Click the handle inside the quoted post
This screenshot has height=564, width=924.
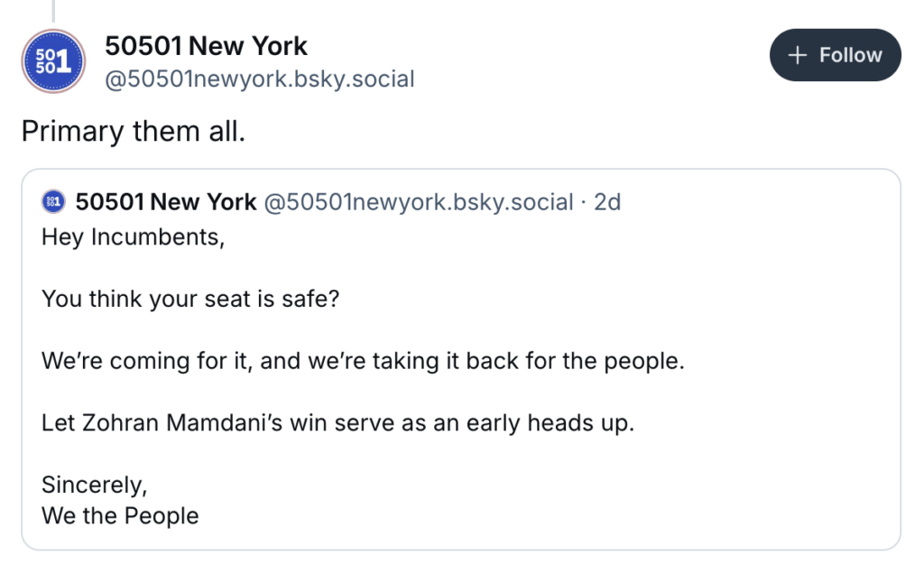[x=418, y=202]
